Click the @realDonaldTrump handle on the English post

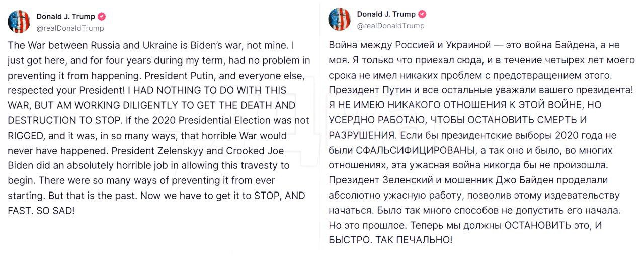tap(70, 28)
